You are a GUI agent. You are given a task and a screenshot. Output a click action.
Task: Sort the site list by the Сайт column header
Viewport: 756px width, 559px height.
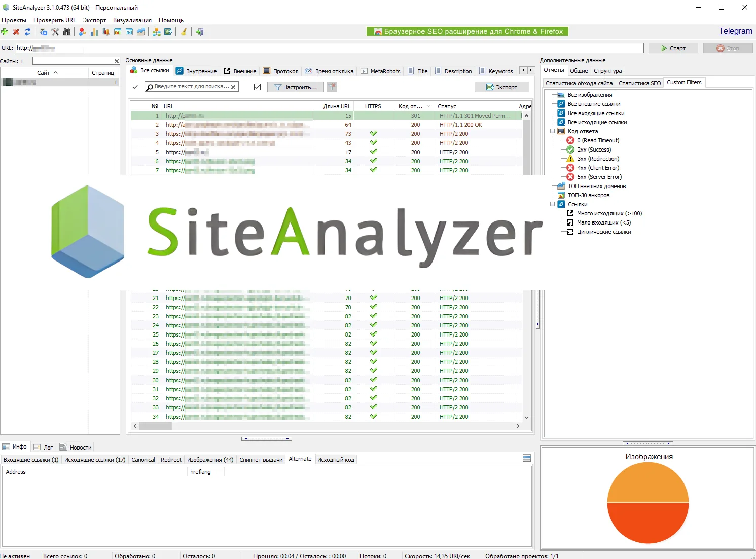tap(44, 73)
